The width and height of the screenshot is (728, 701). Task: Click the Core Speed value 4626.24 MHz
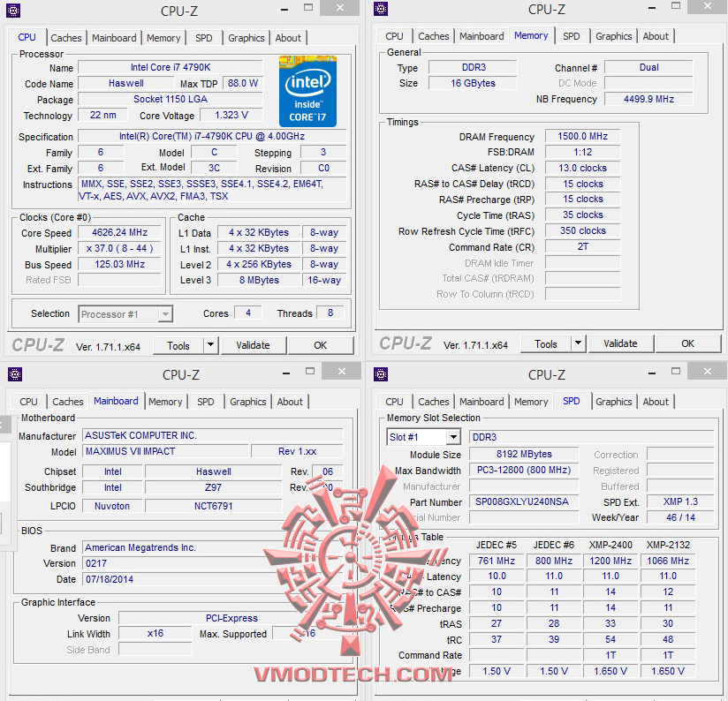[x=120, y=232]
